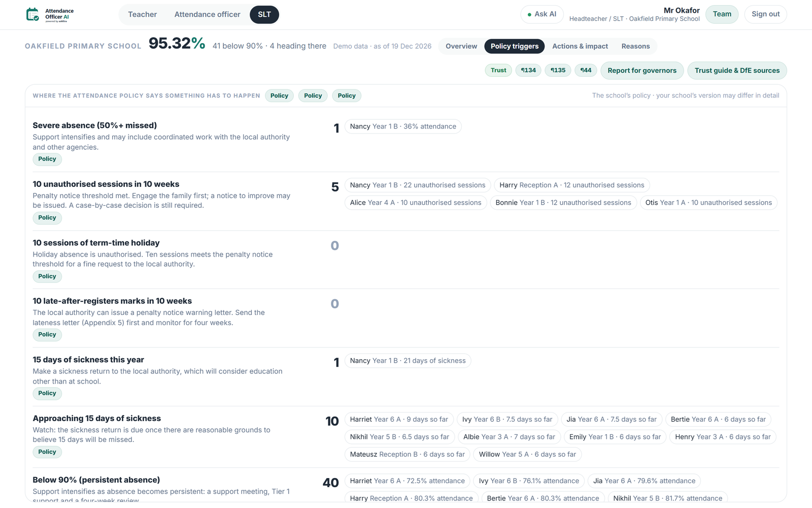This screenshot has width=812, height=508.
Task: Select the Policy triggers tab
Action: 515,46
